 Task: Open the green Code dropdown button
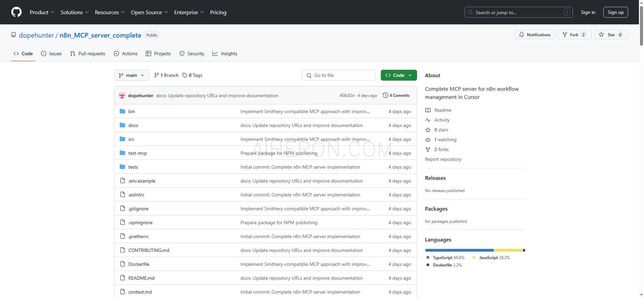point(399,75)
